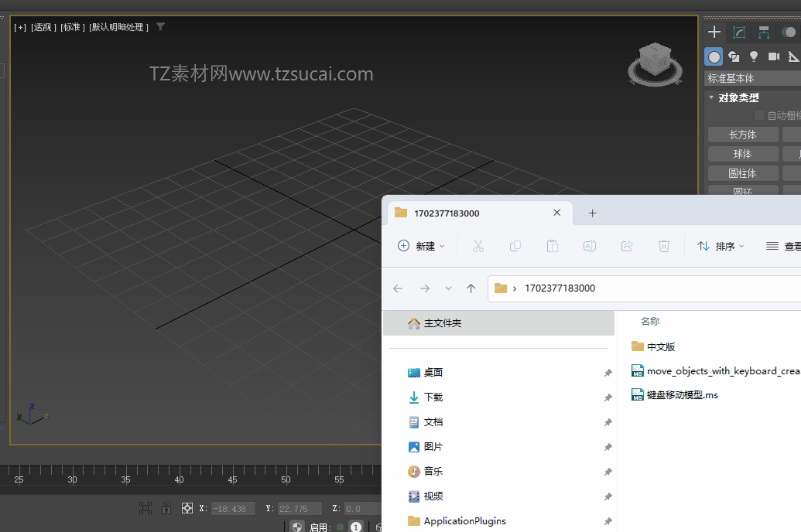Select the 键盘移动模型.ms script file
The image size is (801, 532).
coord(682,395)
